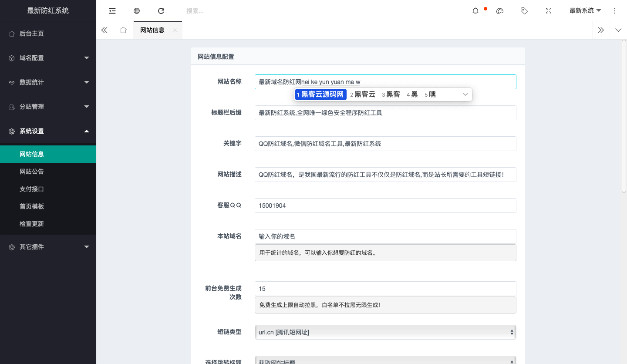
Task: Toggle fullscreen mode icon
Action: [x=549, y=11]
